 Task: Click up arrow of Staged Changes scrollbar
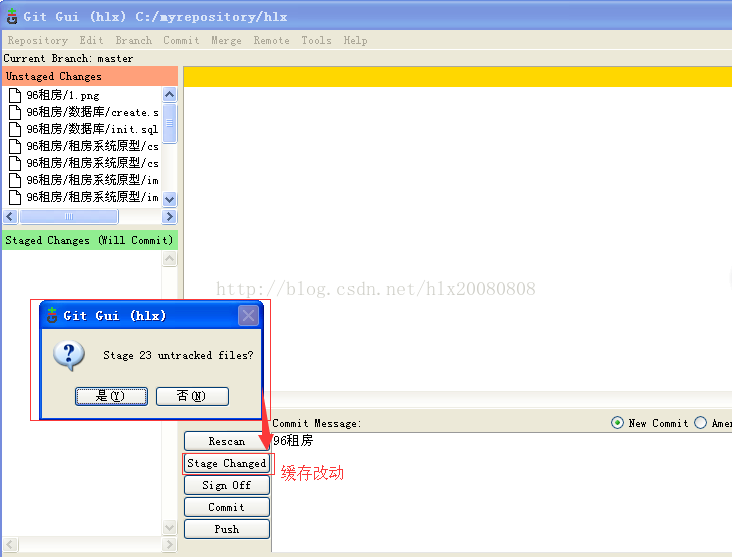click(169, 259)
